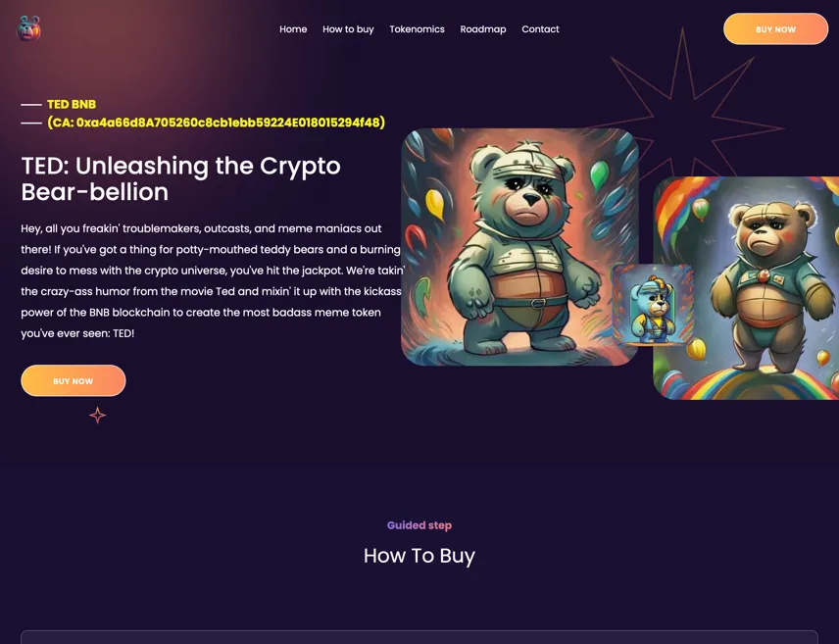Click the header BUY NOW button
Screen dimensions: 839x644
[x=775, y=28]
